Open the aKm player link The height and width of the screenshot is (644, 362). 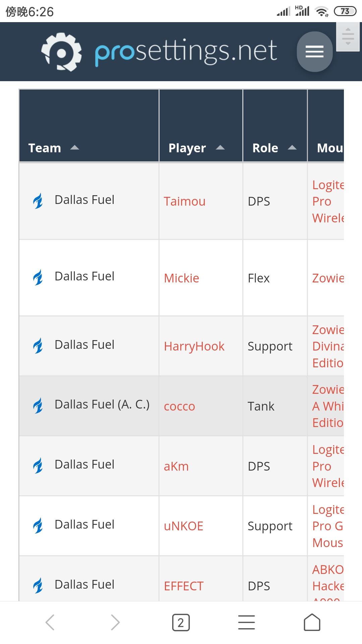point(176,467)
